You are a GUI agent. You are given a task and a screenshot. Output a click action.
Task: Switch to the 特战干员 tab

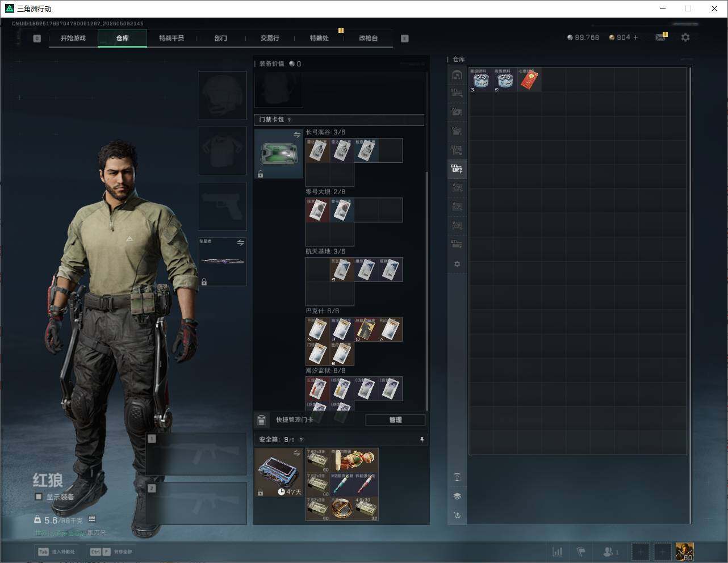point(171,38)
